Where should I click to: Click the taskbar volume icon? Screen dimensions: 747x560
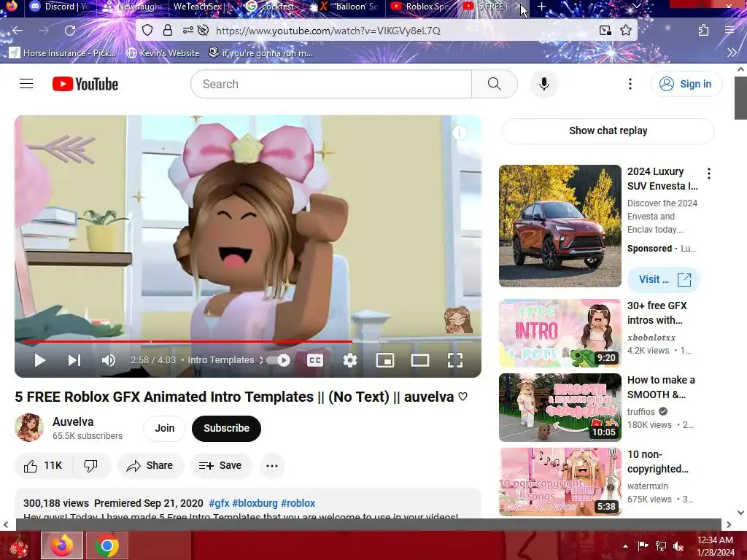point(678,546)
